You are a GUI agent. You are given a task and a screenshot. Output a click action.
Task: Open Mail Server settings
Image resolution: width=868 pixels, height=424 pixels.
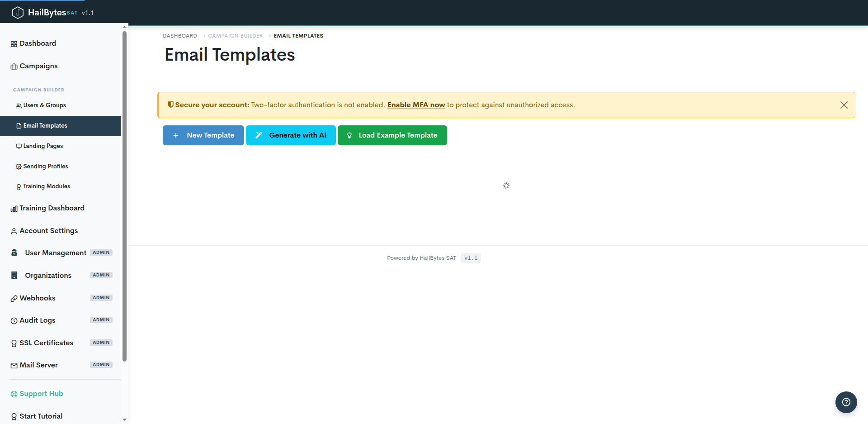click(x=61, y=365)
